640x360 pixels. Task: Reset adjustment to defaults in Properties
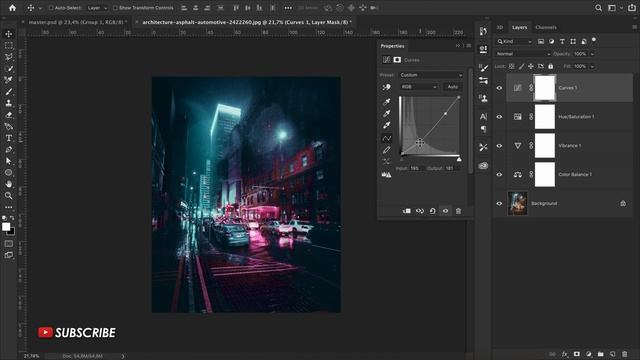coord(433,211)
